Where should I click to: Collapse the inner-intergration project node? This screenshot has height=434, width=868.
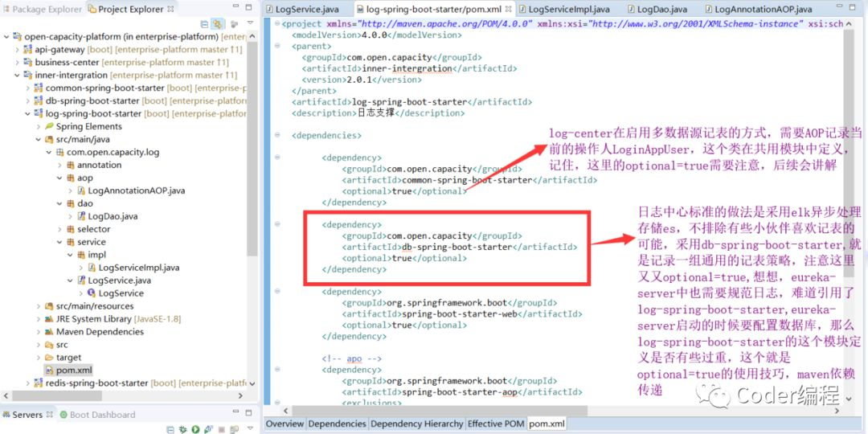click(17, 75)
